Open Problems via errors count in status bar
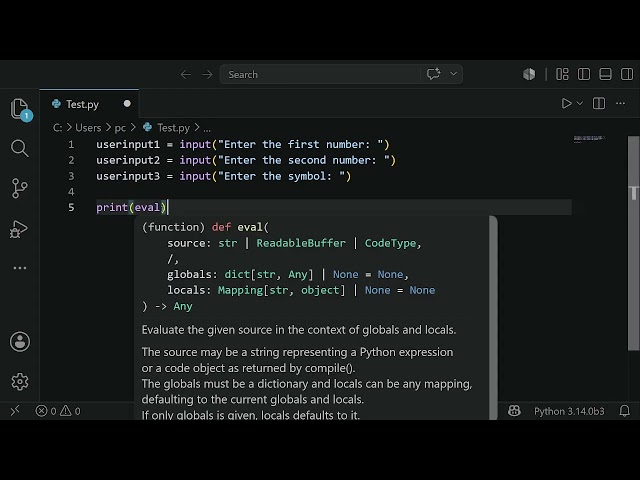The width and height of the screenshot is (640, 480). pyautogui.click(x=46, y=411)
